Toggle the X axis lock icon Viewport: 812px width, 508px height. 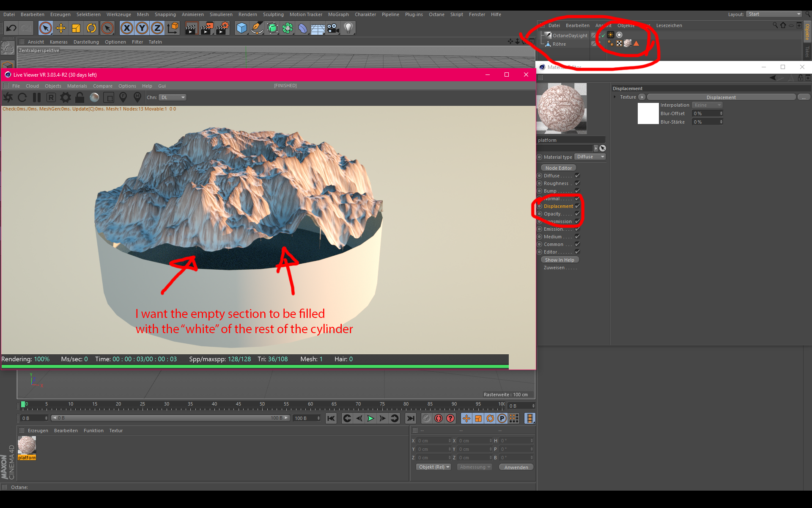[x=126, y=28]
